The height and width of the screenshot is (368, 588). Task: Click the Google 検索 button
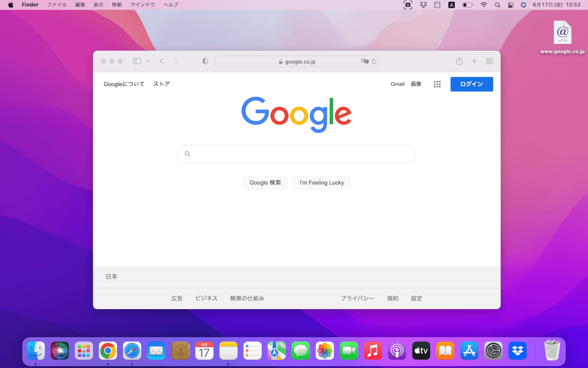click(266, 183)
